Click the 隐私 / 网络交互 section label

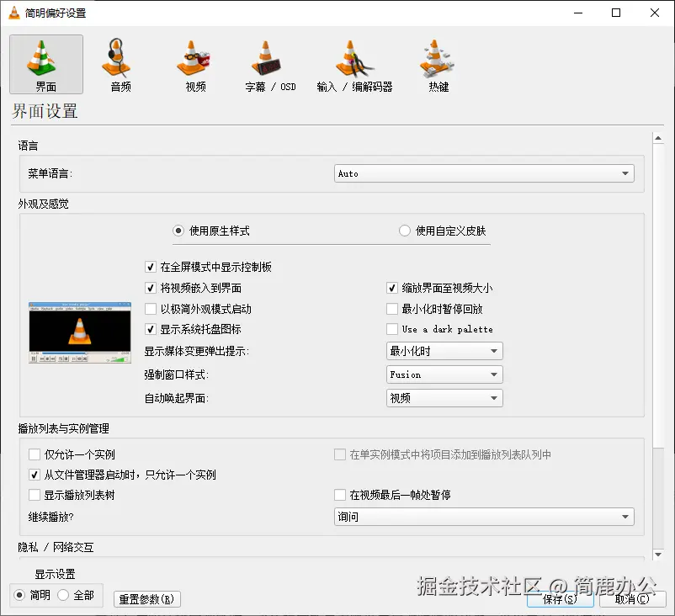click(56, 547)
